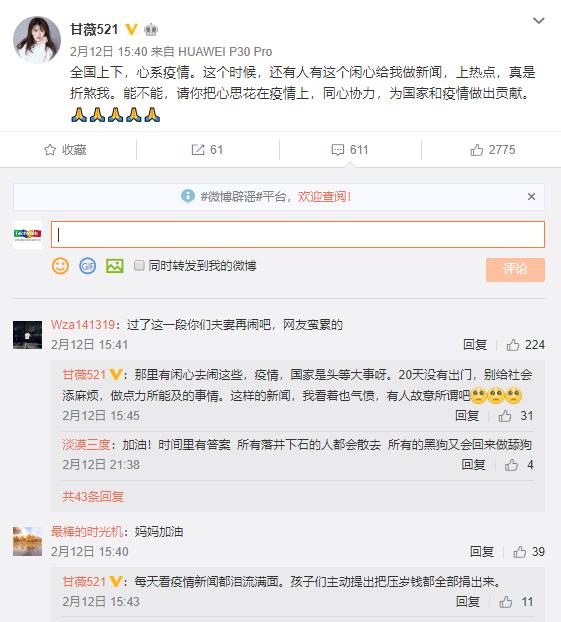Screen dimensions: 561x622
Task: Like 最棒的时光机's comment with 39 likes
Action: pyautogui.click(x=519, y=552)
